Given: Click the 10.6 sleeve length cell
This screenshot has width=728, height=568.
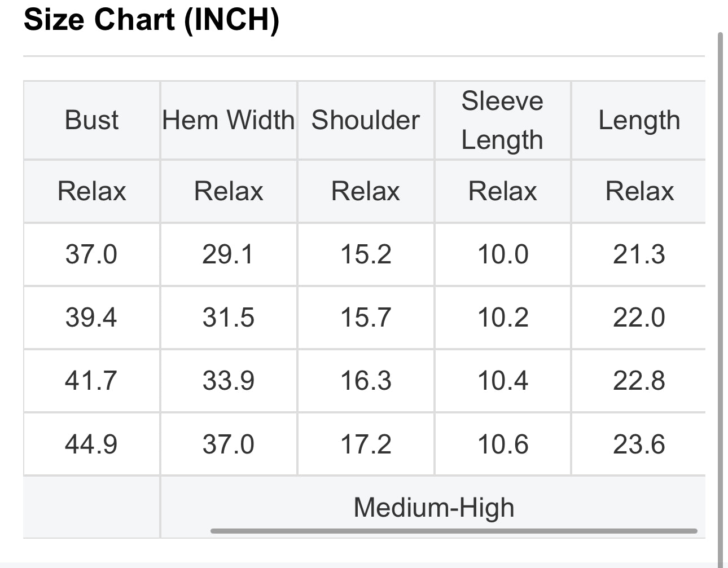Looking at the screenshot, I should coord(502,444).
